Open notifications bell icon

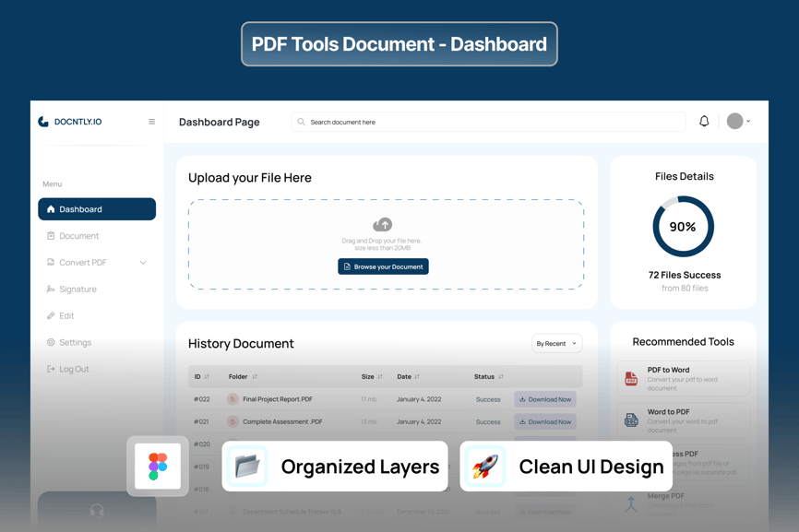tap(704, 122)
